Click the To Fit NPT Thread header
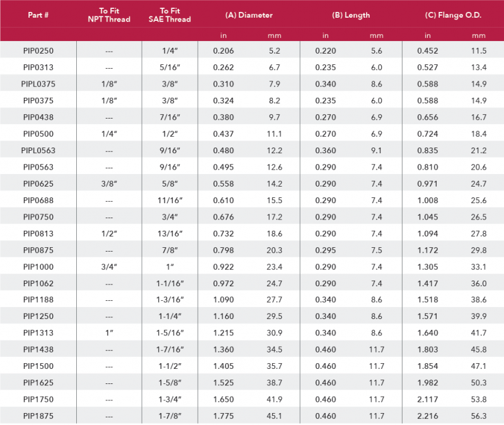Screen dimensions: 504x425 pos(109,15)
